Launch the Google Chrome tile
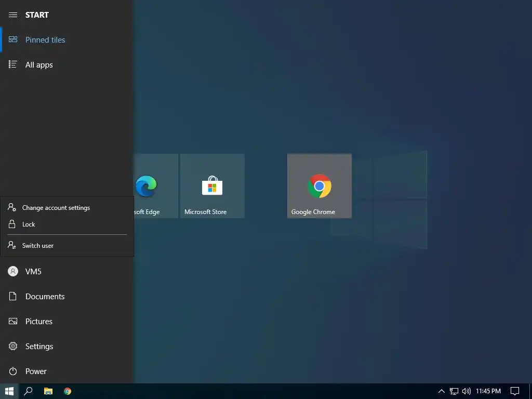The width and height of the screenshot is (532, 399). coord(320,186)
